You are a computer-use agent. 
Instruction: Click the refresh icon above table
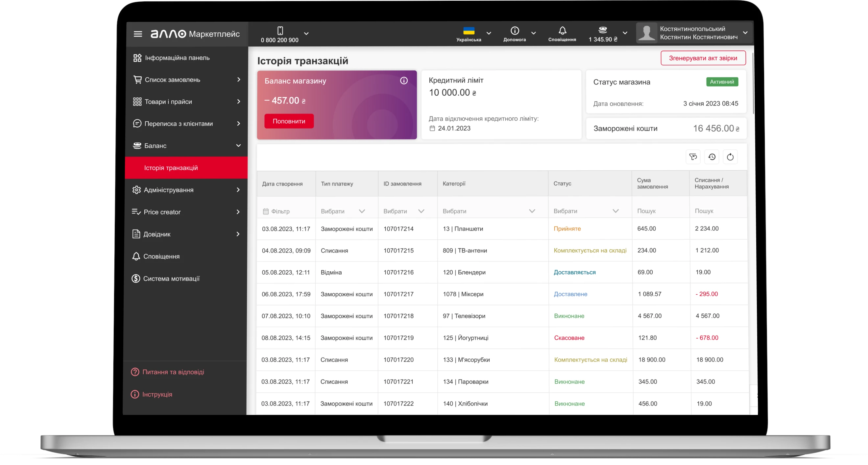tap(730, 157)
